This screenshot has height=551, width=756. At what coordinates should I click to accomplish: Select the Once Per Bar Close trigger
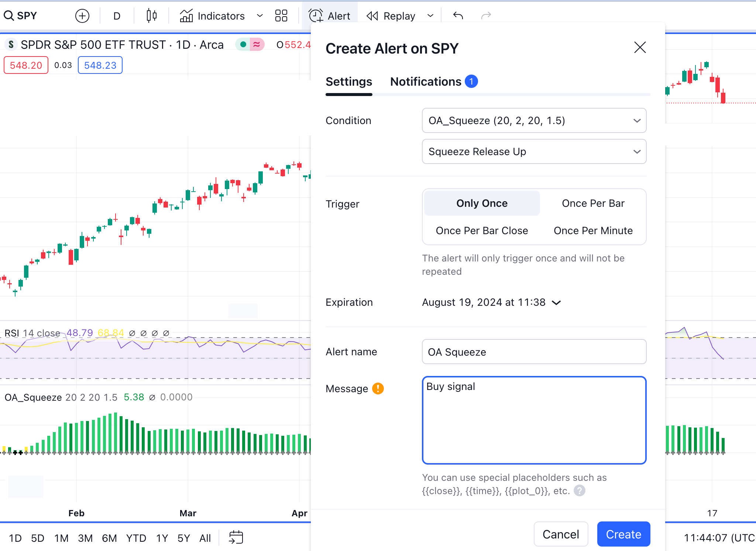coord(482,230)
